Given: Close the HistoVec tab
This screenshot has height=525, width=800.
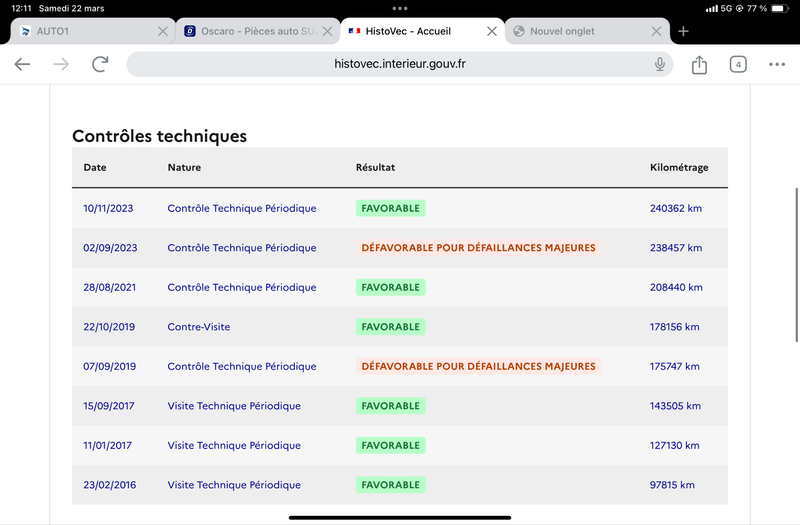Looking at the screenshot, I should pos(492,31).
